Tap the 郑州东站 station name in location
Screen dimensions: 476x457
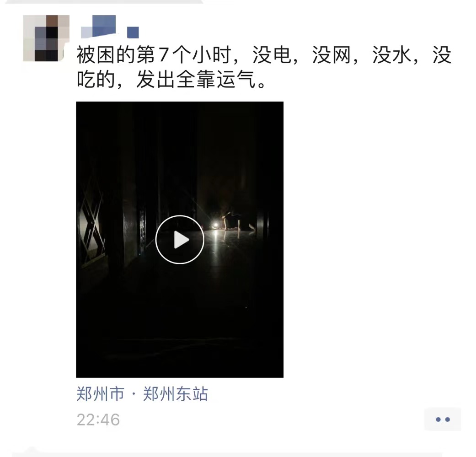[x=176, y=394]
